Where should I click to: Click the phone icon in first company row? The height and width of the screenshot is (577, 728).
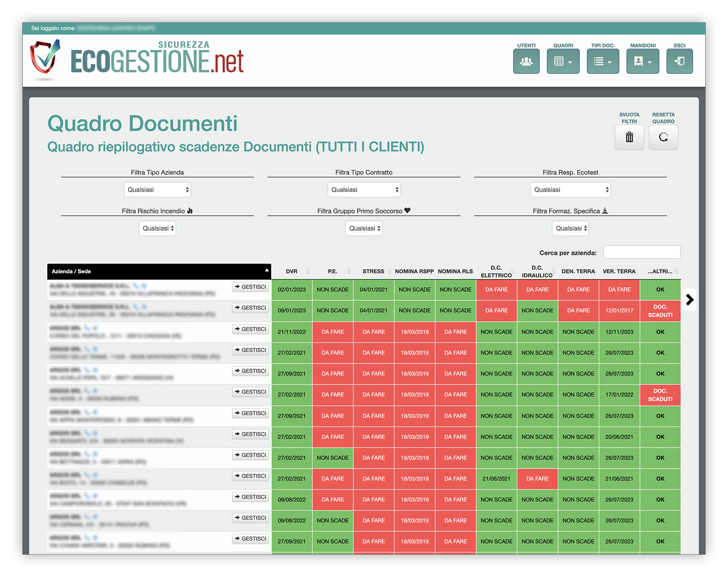click(136, 286)
